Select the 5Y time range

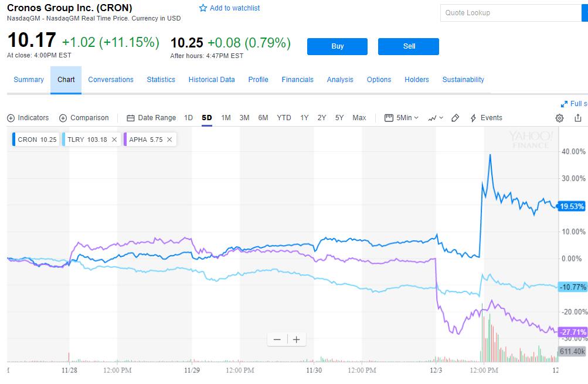point(339,118)
